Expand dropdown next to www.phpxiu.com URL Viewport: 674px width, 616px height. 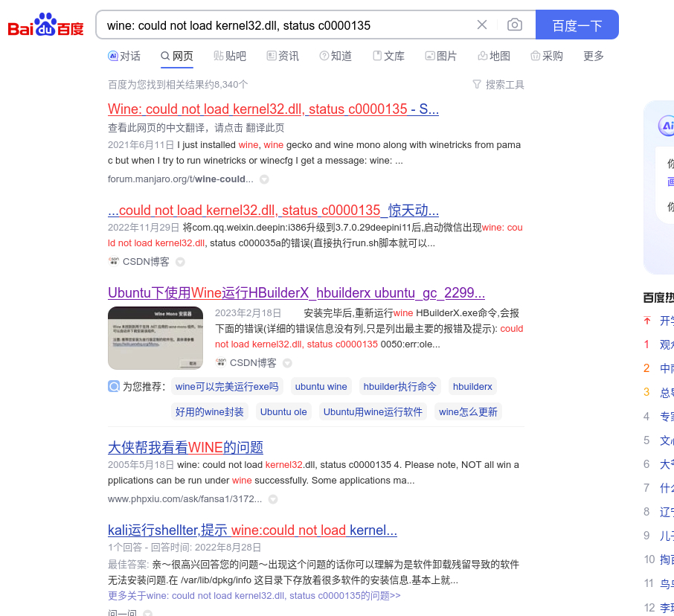273,499
